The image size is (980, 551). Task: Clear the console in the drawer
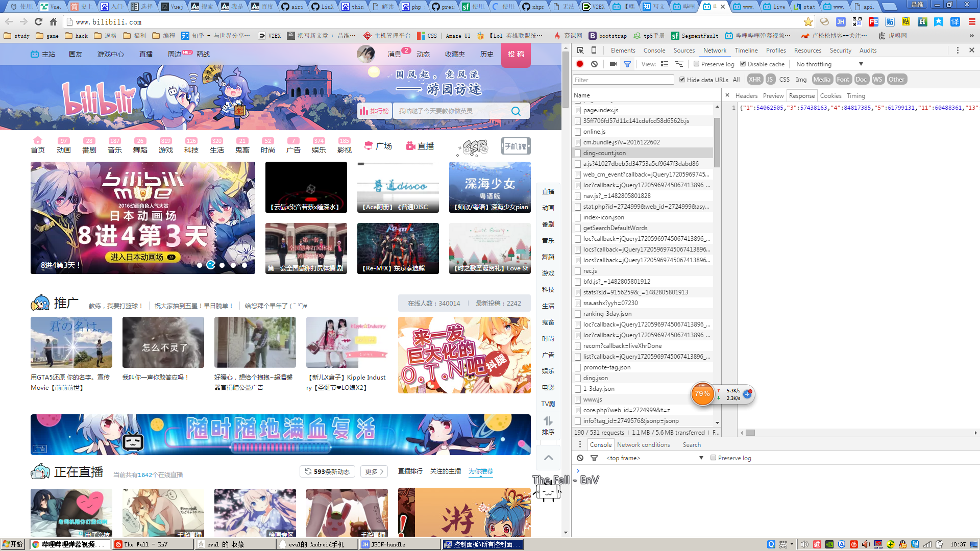click(x=580, y=458)
